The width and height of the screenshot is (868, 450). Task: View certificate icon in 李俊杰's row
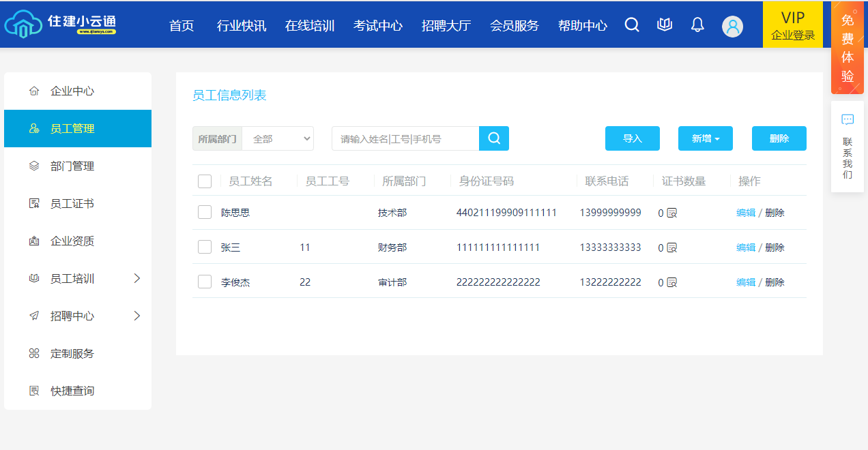coord(671,282)
